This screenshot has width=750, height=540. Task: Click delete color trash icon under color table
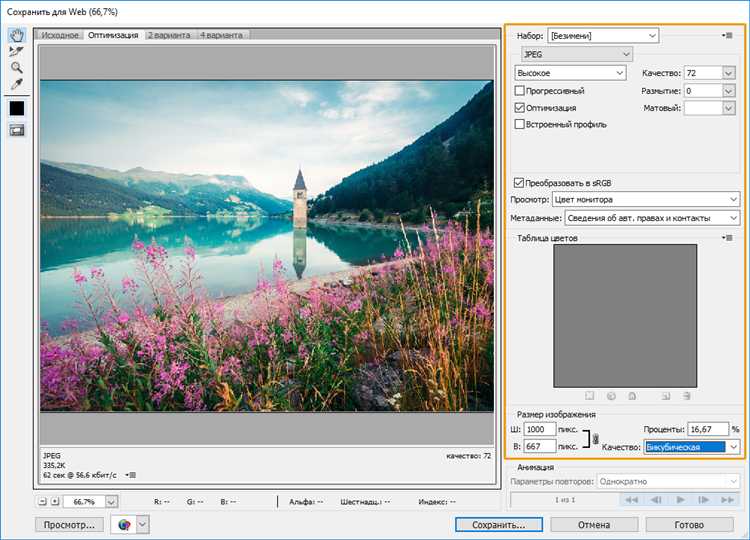686,396
